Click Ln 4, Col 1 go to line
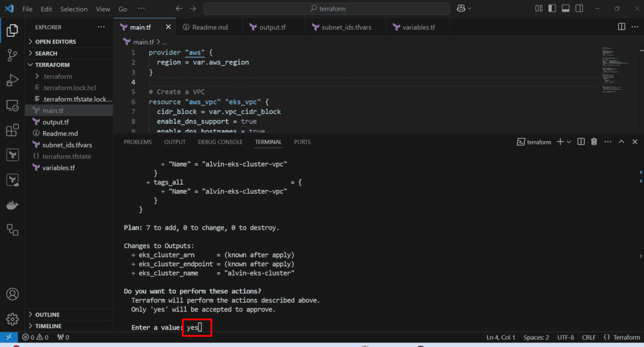The height and width of the screenshot is (347, 644). coord(501,337)
